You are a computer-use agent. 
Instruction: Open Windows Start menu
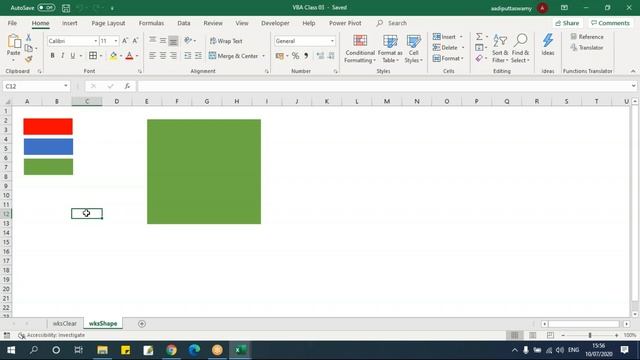(11, 350)
